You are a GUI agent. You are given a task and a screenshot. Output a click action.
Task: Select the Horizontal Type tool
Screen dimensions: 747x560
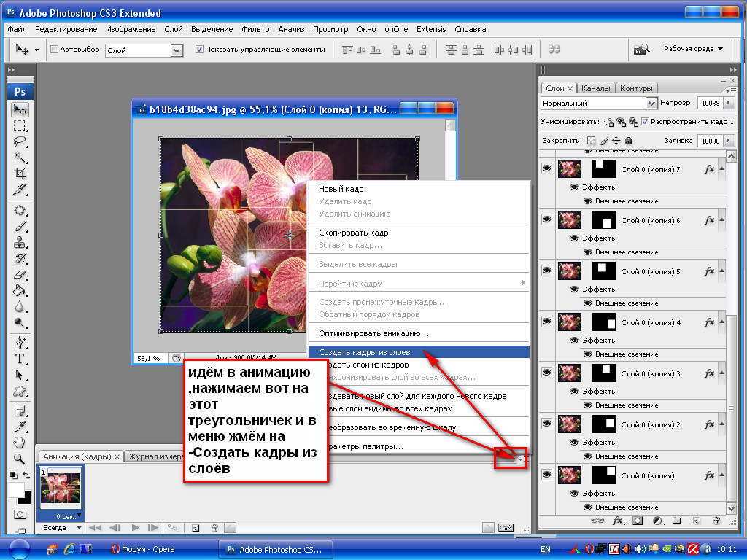coord(20,359)
